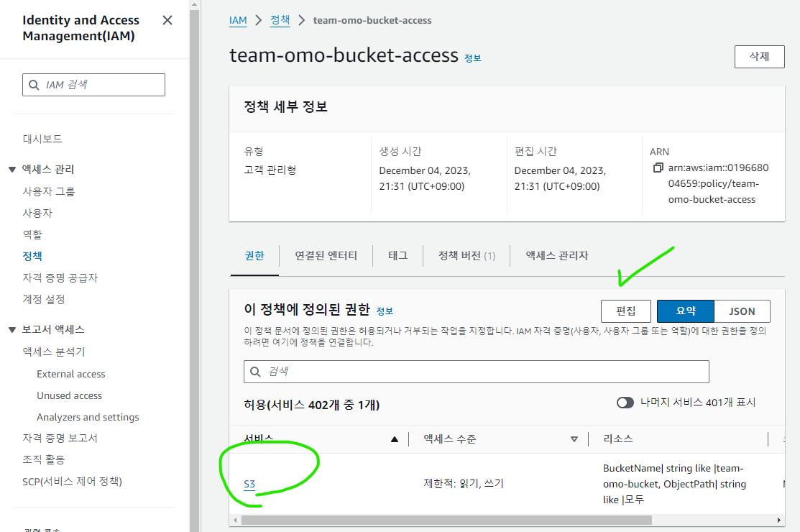Click the IAM breadcrumb link
Viewport: 800px width, 532px height.
[238, 20]
